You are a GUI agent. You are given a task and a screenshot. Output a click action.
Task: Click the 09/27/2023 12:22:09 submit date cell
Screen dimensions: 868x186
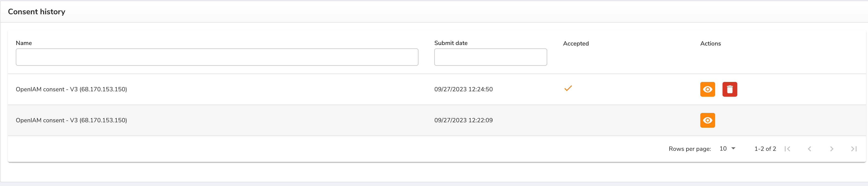463,120
